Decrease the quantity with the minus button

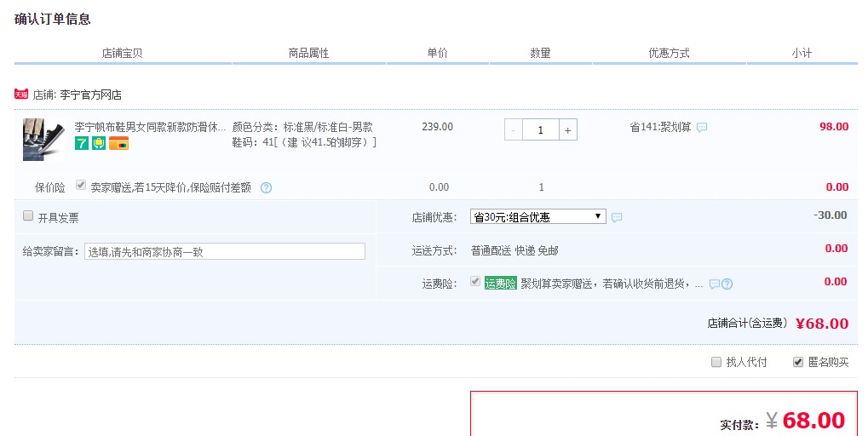click(x=513, y=130)
